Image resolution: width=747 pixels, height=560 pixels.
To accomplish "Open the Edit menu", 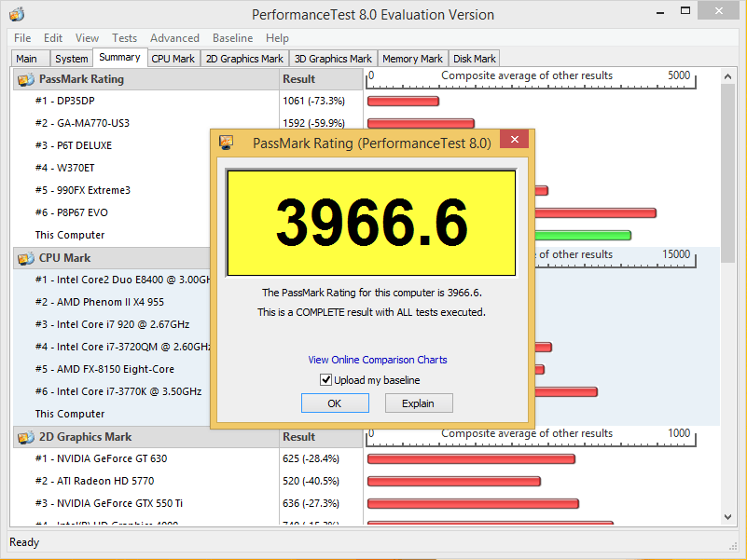I will point(53,38).
